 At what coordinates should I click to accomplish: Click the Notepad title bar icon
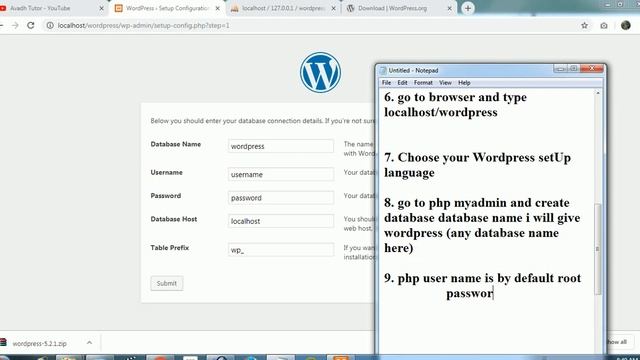click(383, 70)
